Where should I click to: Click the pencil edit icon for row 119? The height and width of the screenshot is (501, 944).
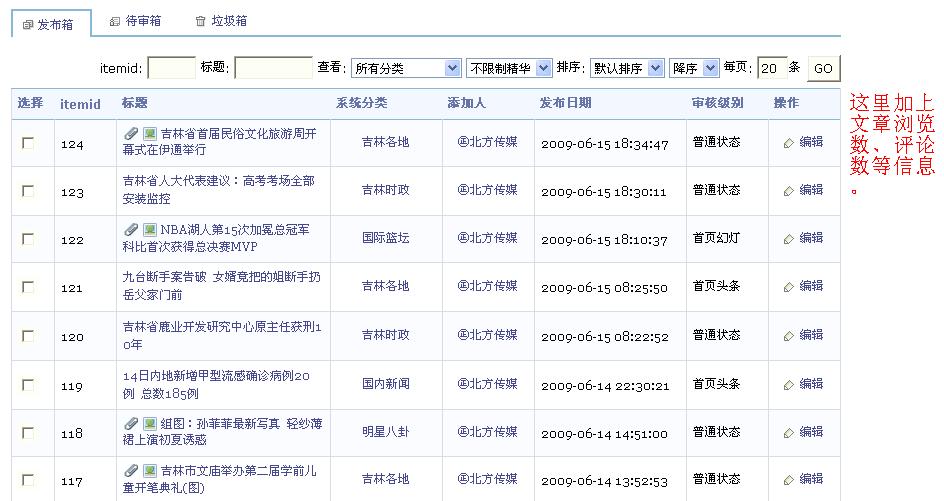coord(789,385)
